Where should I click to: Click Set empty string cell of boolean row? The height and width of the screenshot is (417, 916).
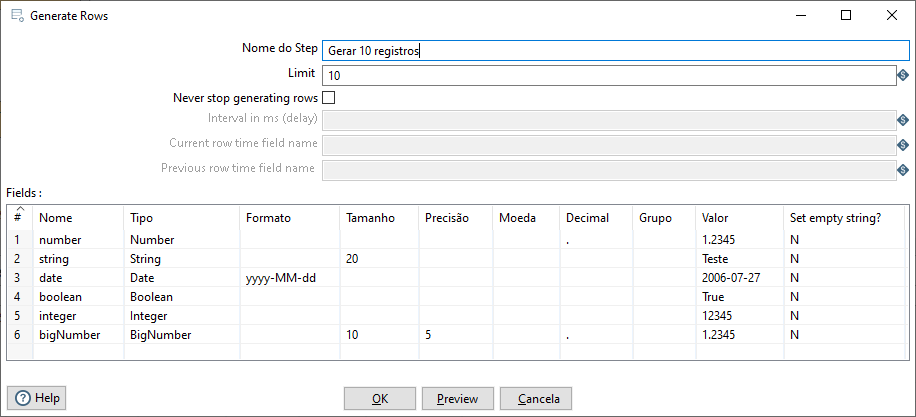click(x=846, y=297)
